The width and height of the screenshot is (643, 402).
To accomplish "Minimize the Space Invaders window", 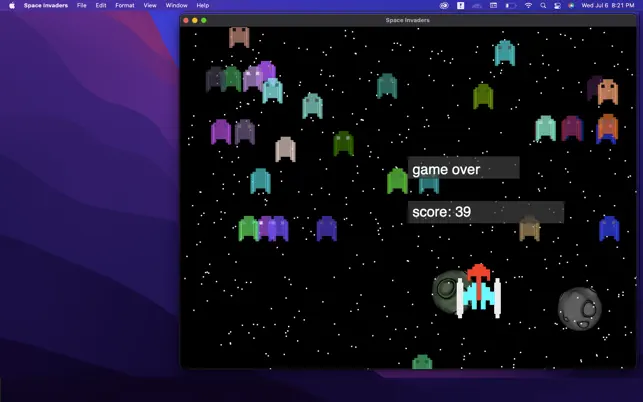I will pos(195,20).
